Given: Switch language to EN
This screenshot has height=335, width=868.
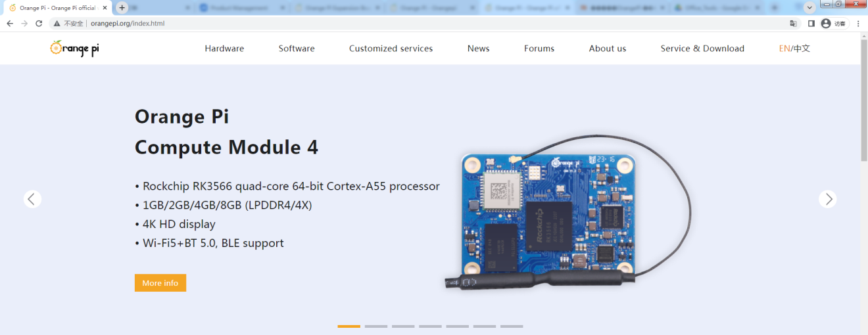Looking at the screenshot, I should [784, 49].
